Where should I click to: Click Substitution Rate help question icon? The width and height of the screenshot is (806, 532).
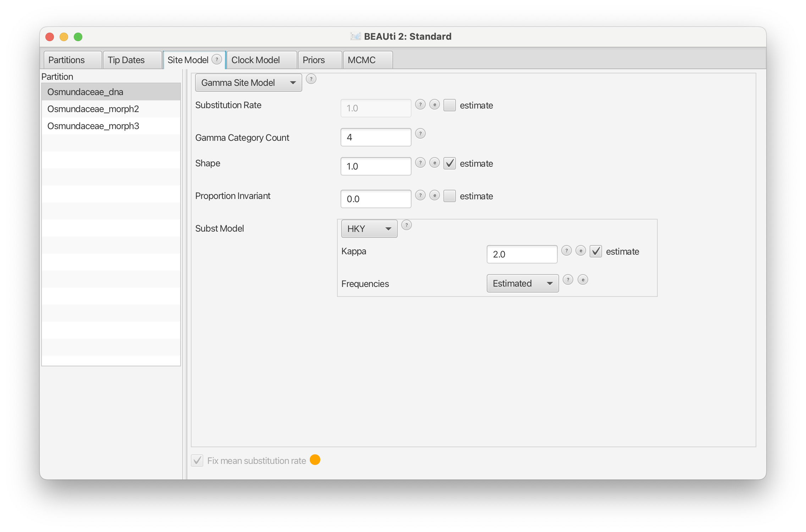(420, 105)
